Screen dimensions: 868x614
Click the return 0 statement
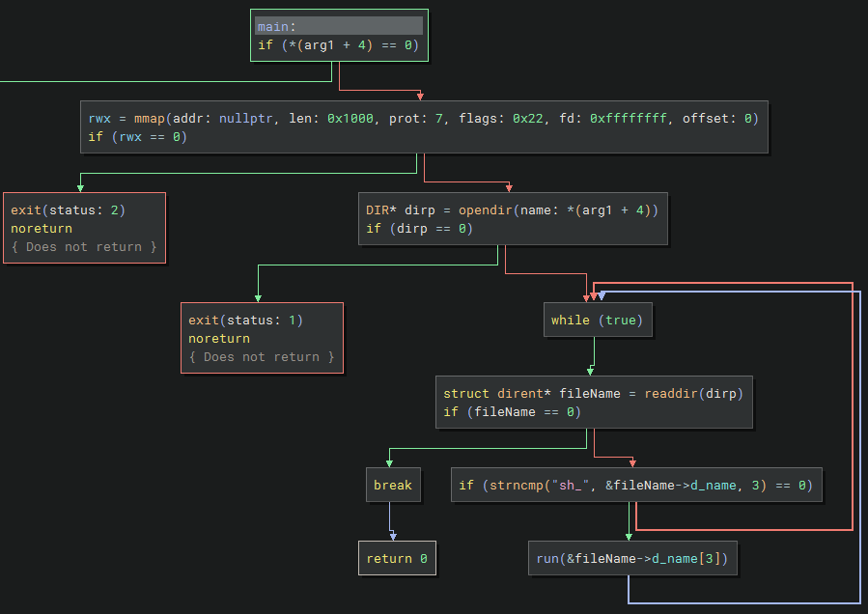point(397,559)
